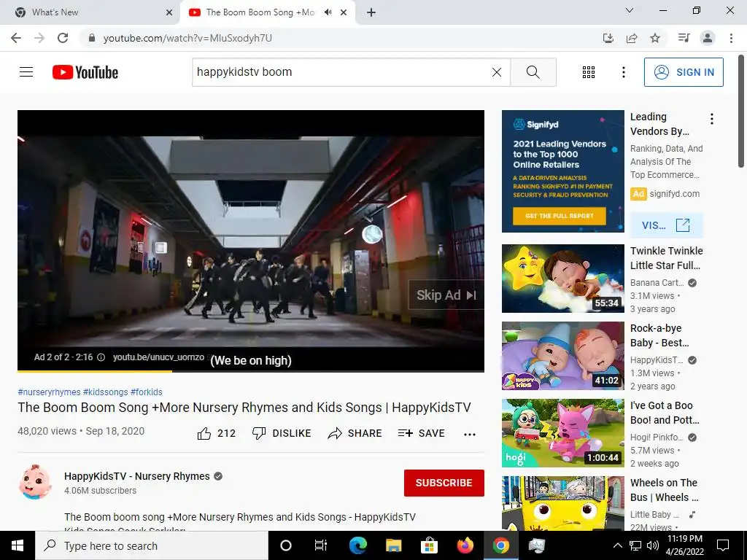Image resolution: width=747 pixels, height=560 pixels.
Task: Skip the ad in the player
Action: tap(446, 295)
